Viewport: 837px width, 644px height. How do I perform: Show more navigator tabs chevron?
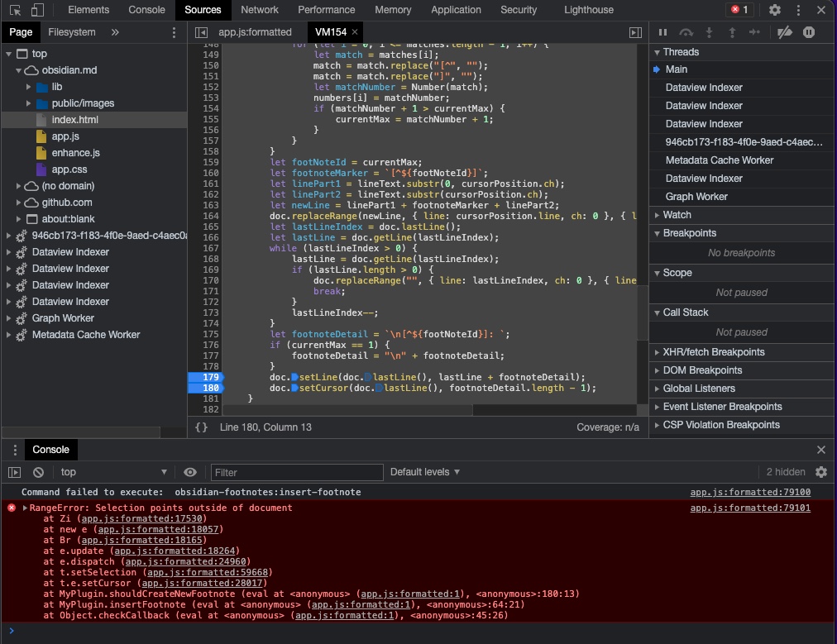115,32
